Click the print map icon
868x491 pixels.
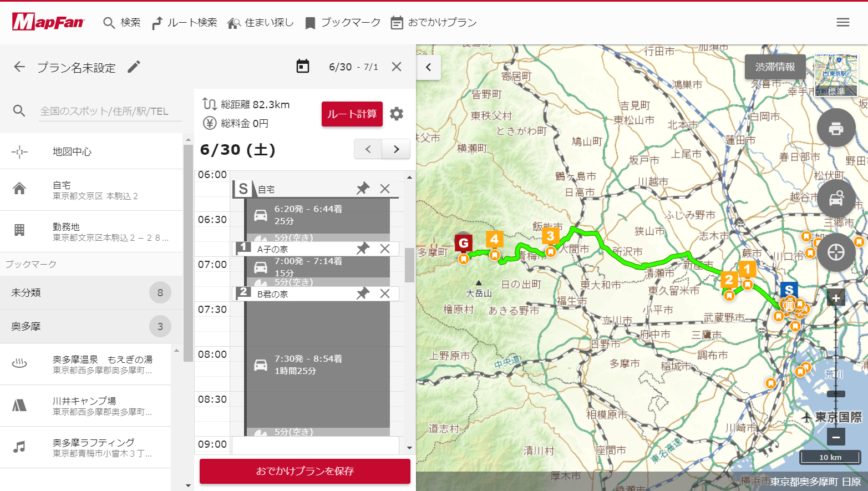[836, 128]
